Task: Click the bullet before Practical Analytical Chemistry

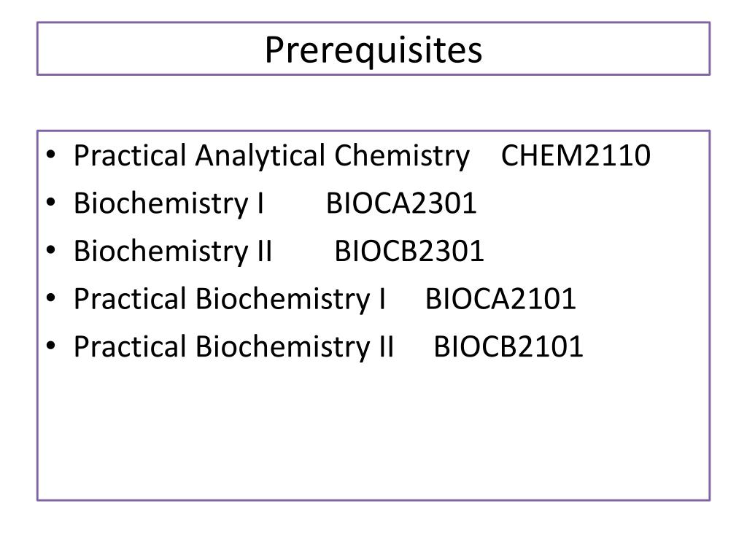Action: tap(51, 155)
